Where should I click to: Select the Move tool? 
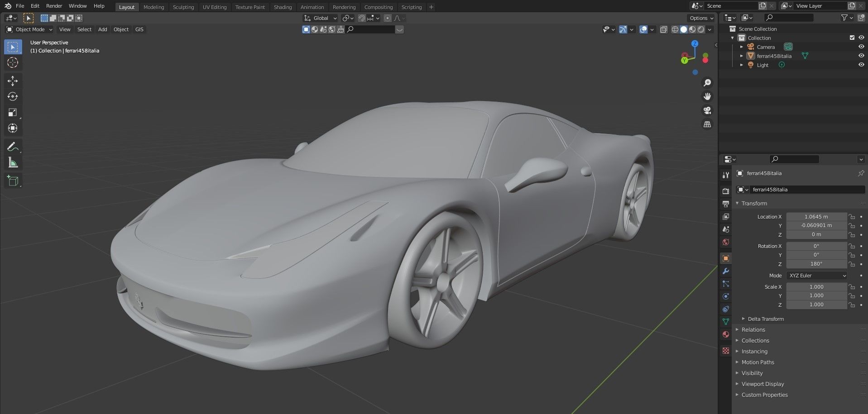pyautogui.click(x=13, y=81)
